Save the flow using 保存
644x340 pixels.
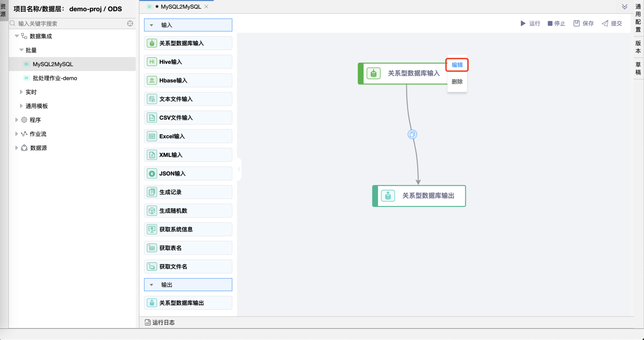pyautogui.click(x=583, y=23)
